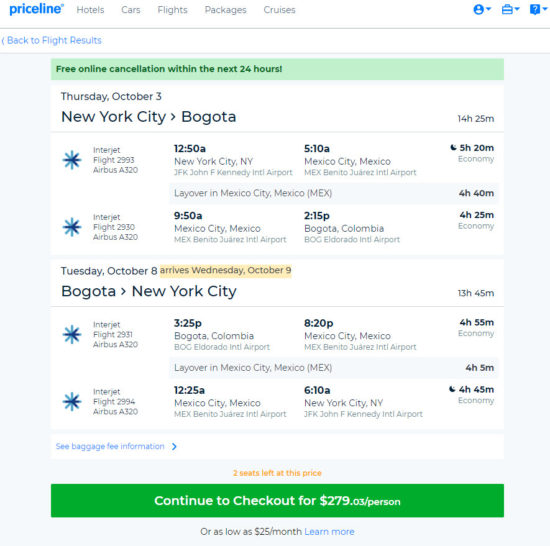This screenshot has width=550, height=546.
Task: Click overnight moon icon beside 5h 20m
Action: (453, 148)
